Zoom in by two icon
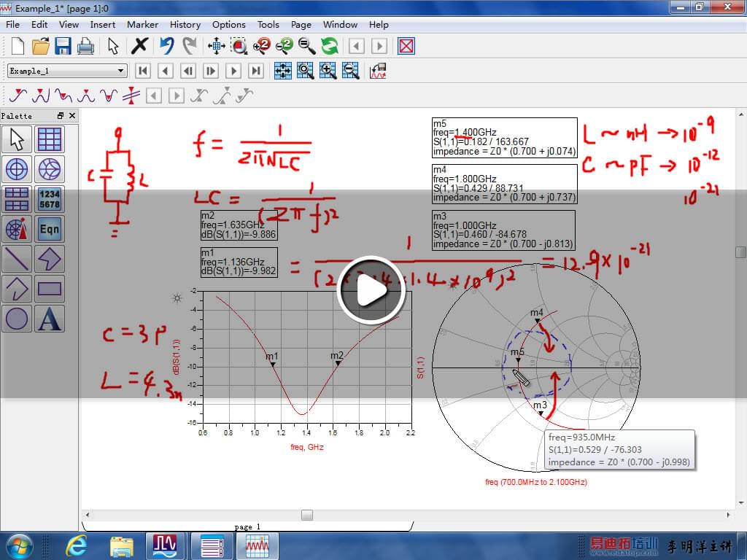The width and height of the screenshot is (747, 560). coord(262,46)
